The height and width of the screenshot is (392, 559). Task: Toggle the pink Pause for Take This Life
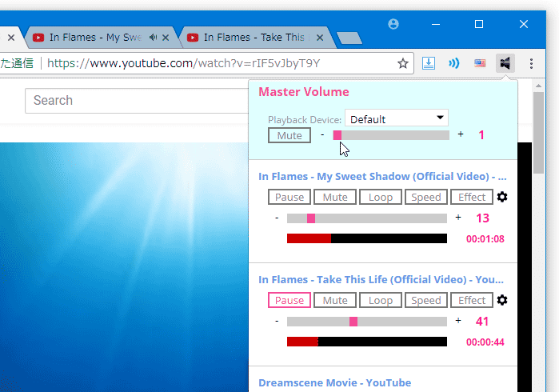289,300
